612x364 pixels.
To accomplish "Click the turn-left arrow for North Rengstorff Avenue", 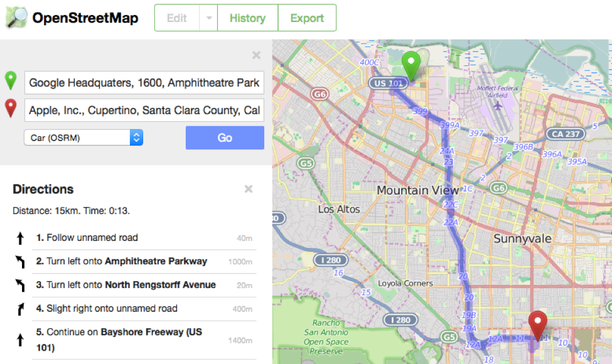I will point(20,285).
